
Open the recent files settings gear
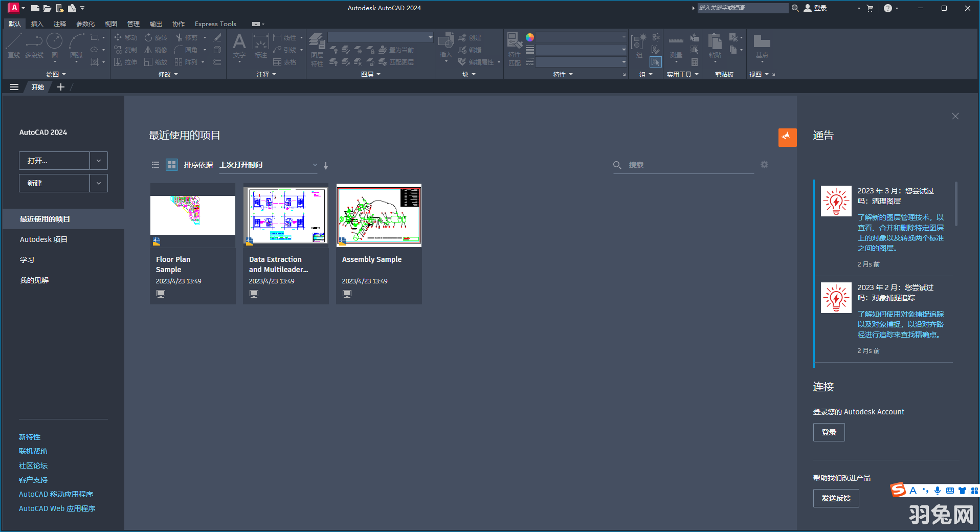click(764, 165)
